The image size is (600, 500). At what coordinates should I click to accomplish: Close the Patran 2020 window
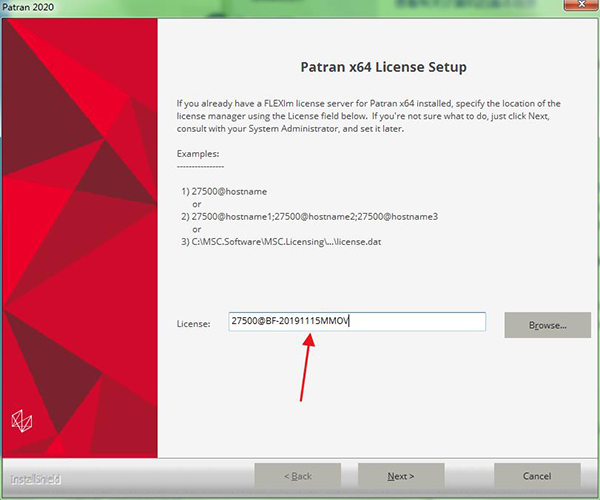(x=581, y=4)
